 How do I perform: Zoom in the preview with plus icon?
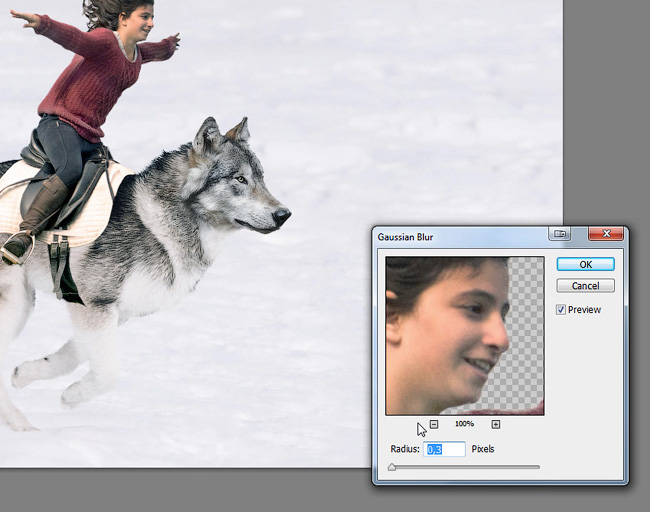click(496, 424)
